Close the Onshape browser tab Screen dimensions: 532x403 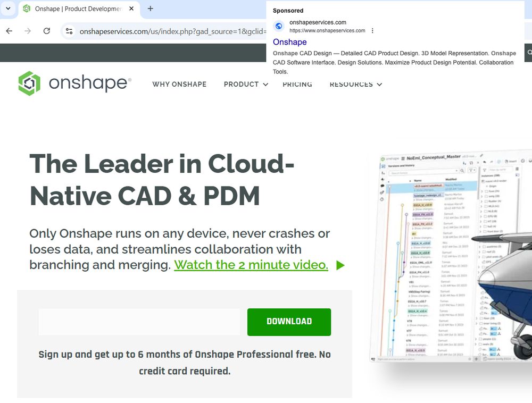pyautogui.click(x=131, y=9)
